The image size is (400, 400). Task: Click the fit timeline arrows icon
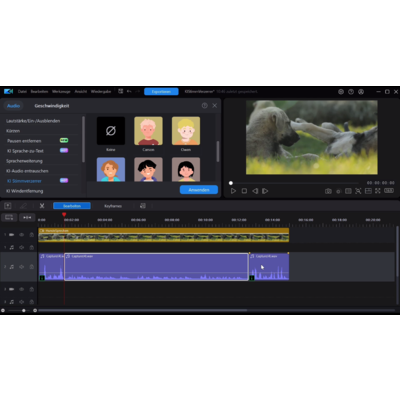(x=27, y=217)
